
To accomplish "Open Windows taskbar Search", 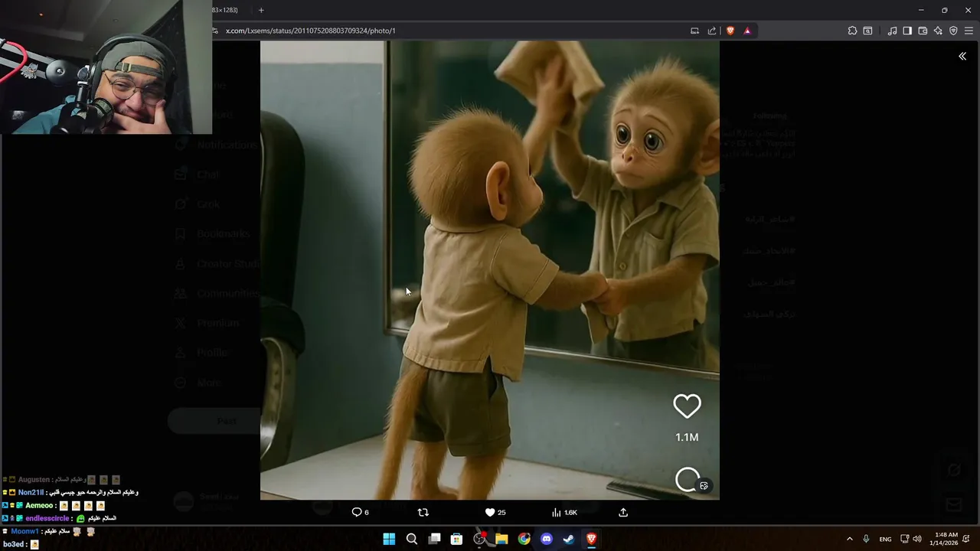I will click(x=412, y=539).
